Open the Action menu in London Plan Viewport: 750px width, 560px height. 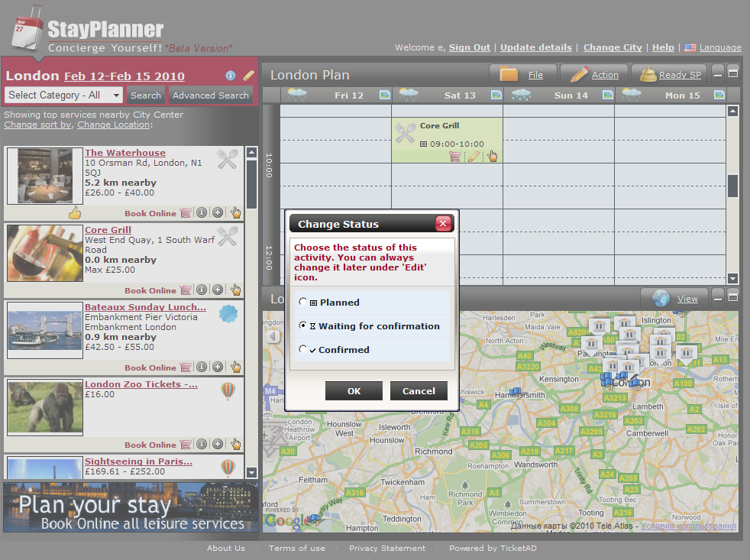594,75
